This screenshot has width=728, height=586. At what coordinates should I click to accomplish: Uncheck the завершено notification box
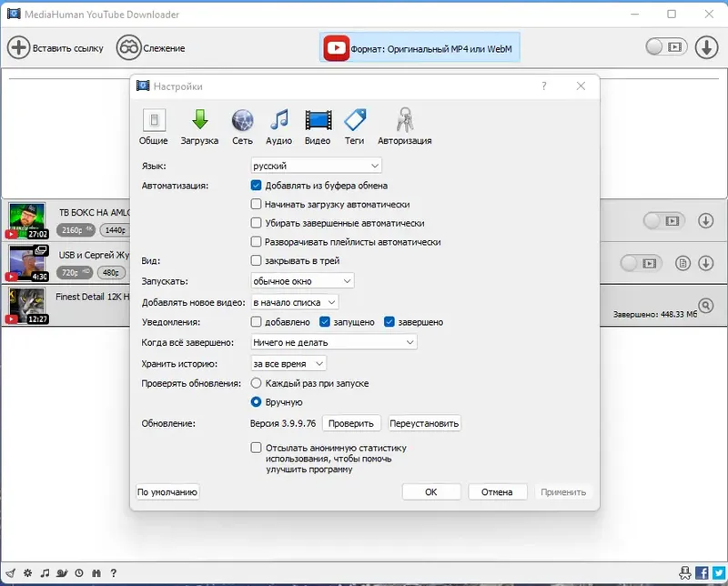tap(389, 321)
